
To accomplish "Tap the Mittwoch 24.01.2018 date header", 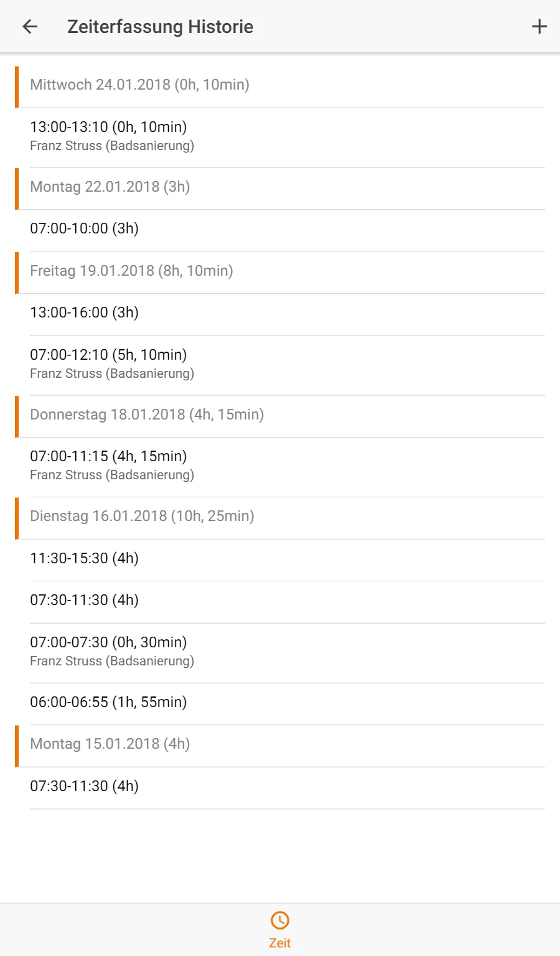I will [280, 87].
